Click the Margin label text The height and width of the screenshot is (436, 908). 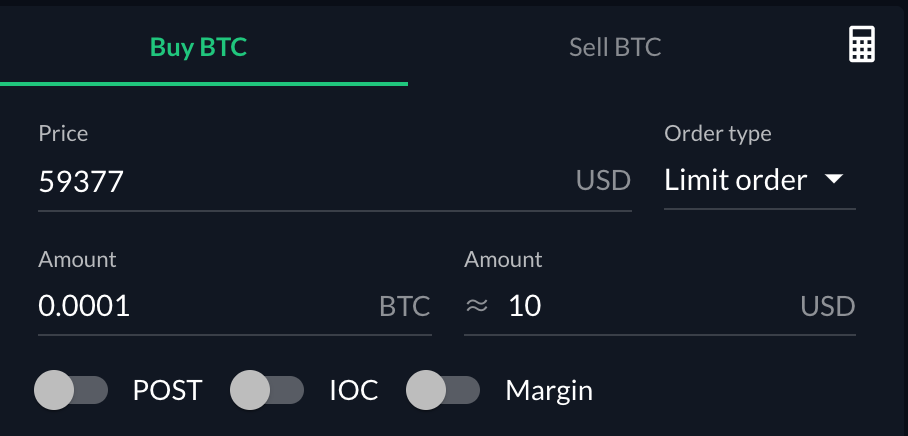549,391
